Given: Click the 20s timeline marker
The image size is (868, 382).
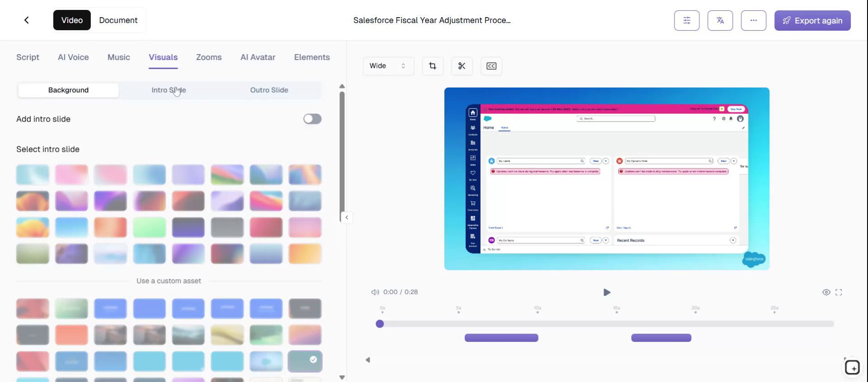Looking at the screenshot, I should 695,309.
